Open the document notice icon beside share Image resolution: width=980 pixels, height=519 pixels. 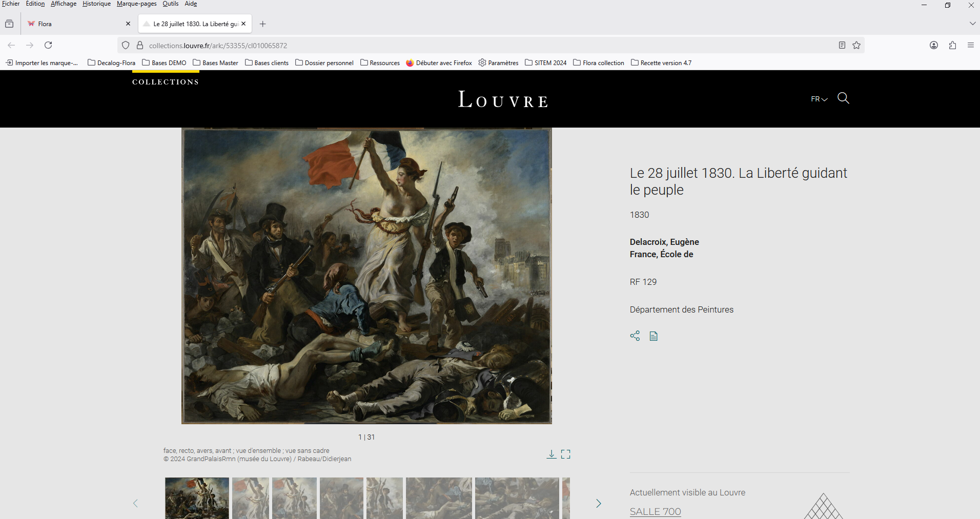click(x=654, y=336)
